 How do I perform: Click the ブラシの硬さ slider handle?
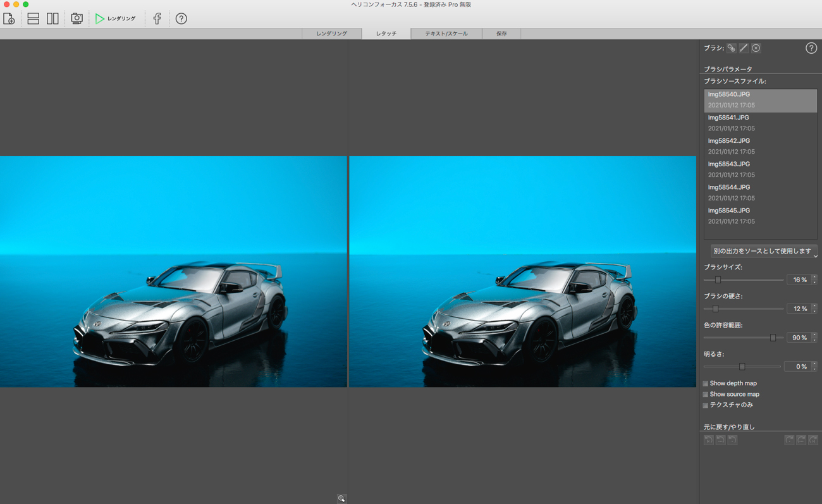[x=715, y=309]
